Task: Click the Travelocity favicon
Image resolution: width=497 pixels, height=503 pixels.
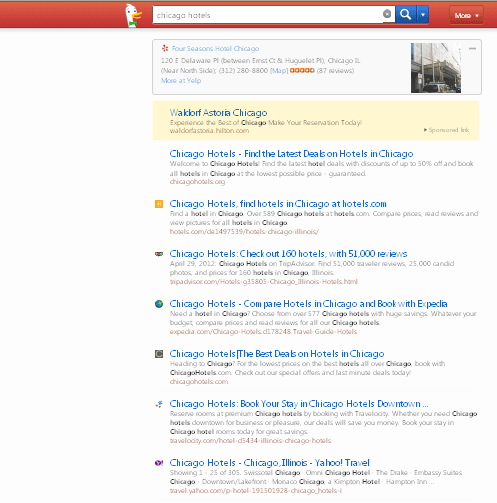Action: pos(159,404)
